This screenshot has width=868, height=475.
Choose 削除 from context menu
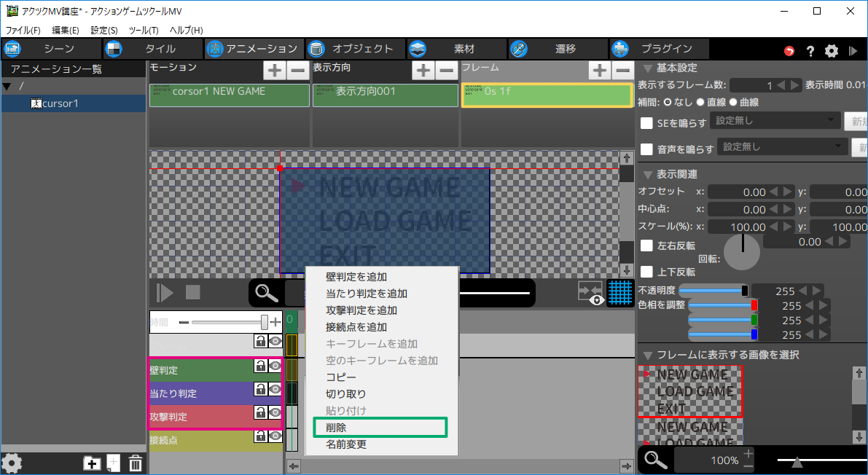tap(336, 428)
